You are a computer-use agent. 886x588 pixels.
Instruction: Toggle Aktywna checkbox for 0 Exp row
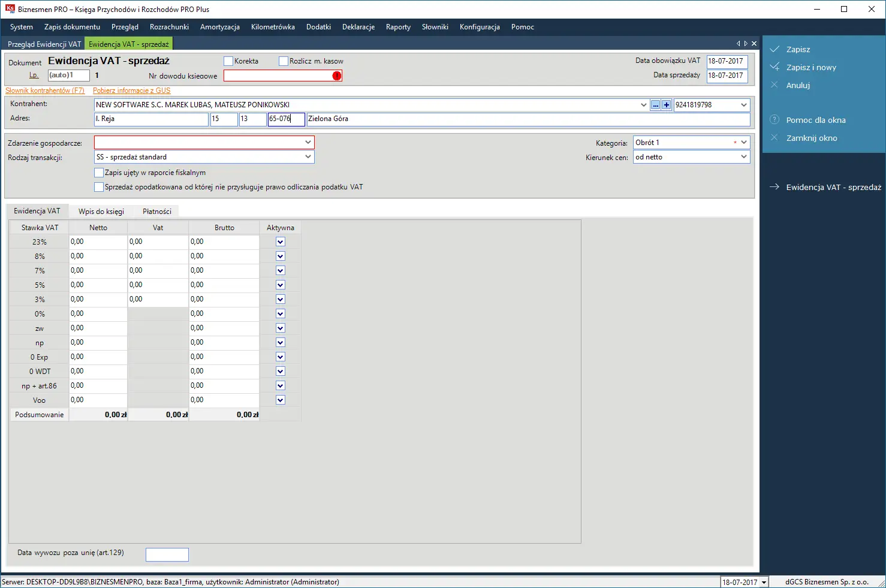280,357
